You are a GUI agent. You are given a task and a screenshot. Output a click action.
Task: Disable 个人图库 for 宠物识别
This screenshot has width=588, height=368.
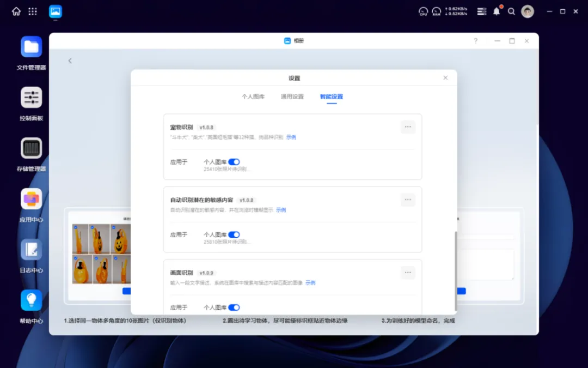(234, 162)
